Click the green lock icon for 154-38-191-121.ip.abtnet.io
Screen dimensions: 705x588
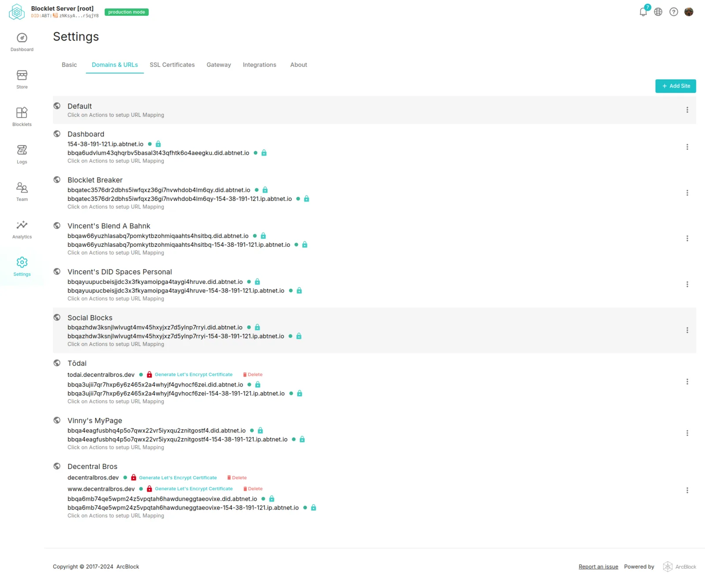click(x=158, y=144)
